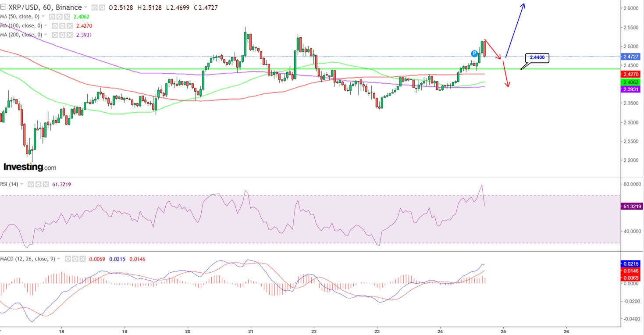Open MACD indicator settings gear
The image size is (644, 335).
click(75, 259)
